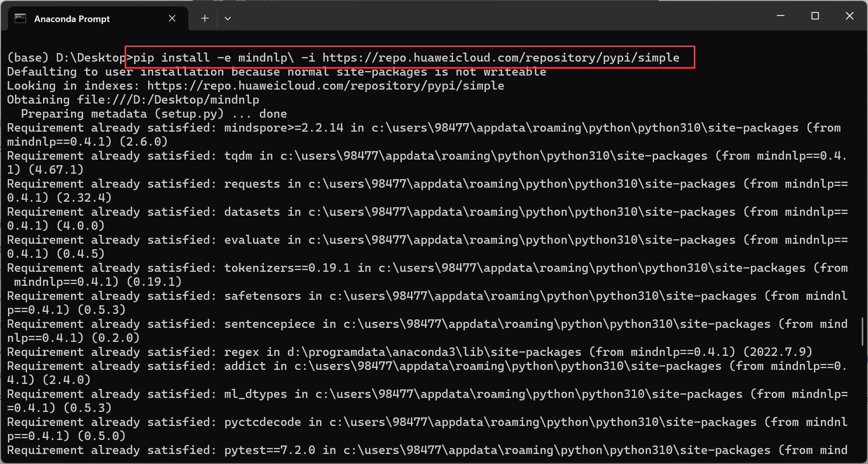Close the terminal window

click(849, 16)
